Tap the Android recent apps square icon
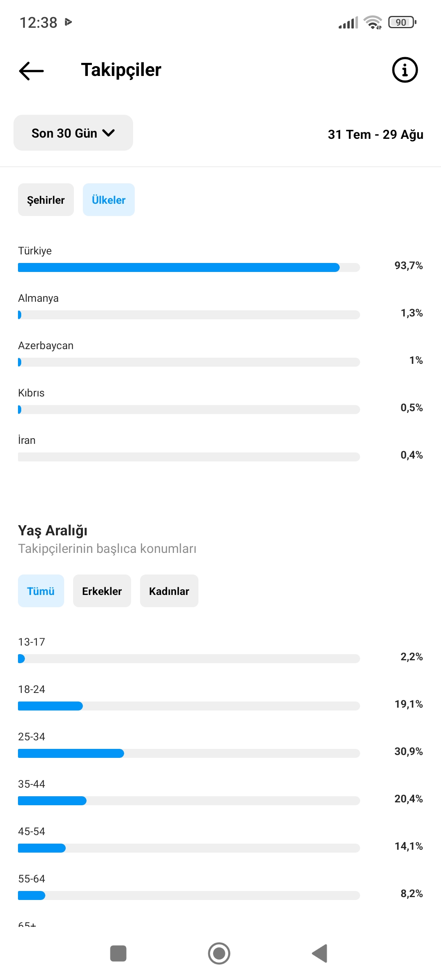 tap(118, 953)
